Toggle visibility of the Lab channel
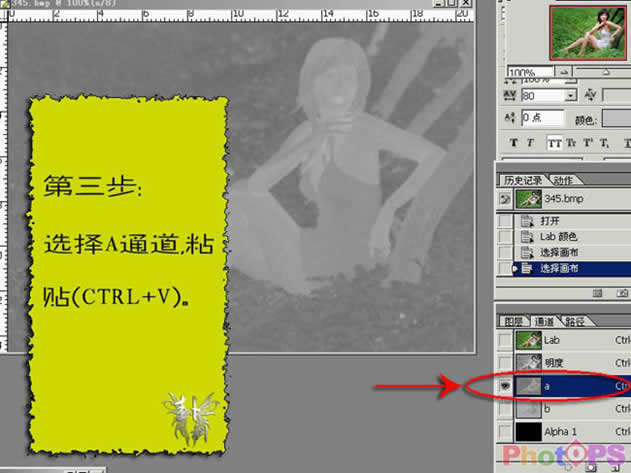The height and width of the screenshot is (473, 631). click(505, 340)
